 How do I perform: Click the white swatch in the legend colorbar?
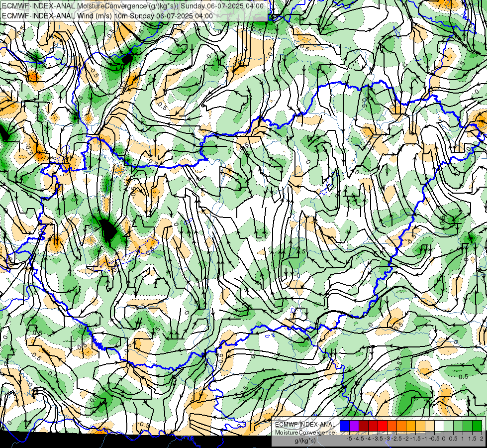coord(439,426)
